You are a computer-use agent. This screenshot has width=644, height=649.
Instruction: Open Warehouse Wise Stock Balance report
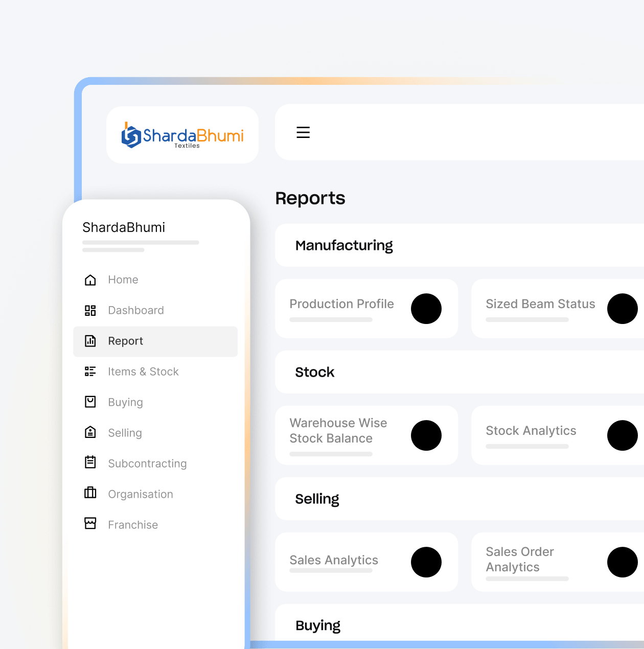(366, 435)
